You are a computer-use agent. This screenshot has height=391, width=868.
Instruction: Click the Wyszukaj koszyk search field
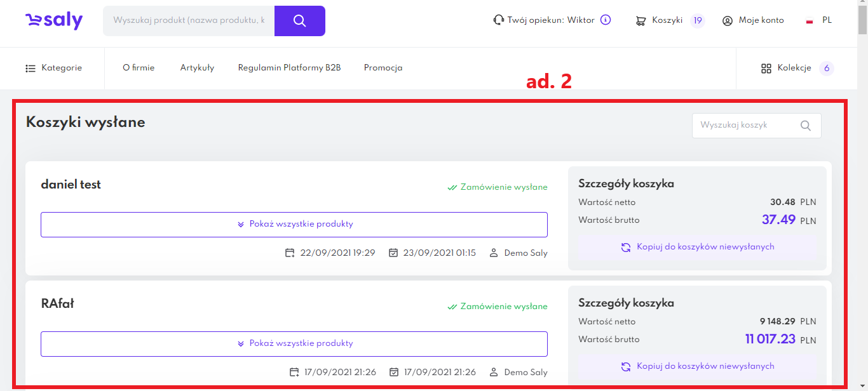[743, 126]
